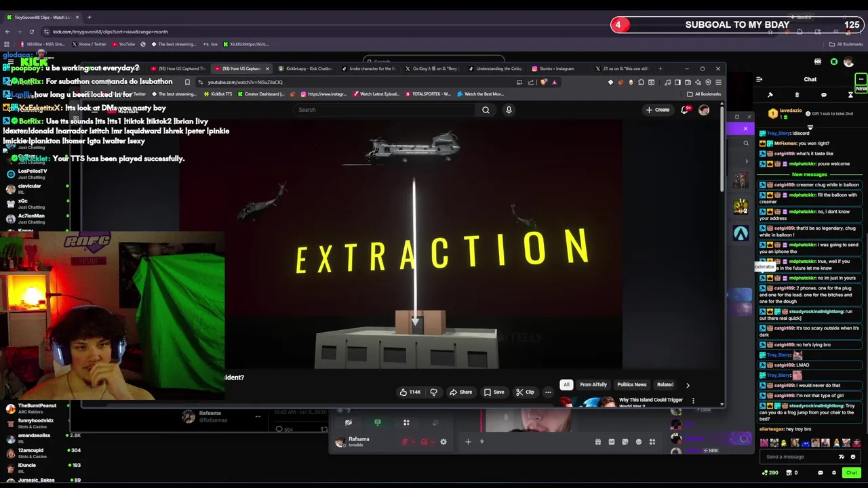Open Discord GIF picker
The width and height of the screenshot is (868, 488).
pyautogui.click(x=612, y=442)
